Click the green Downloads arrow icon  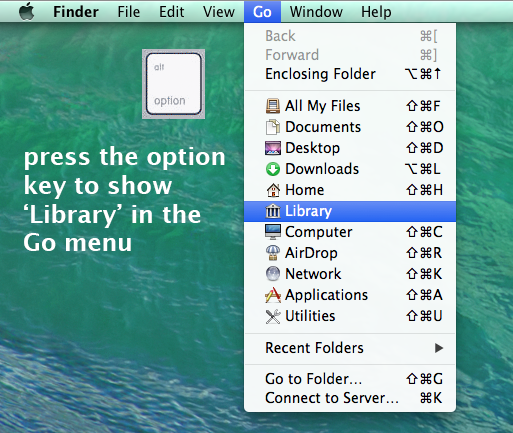[273, 169]
